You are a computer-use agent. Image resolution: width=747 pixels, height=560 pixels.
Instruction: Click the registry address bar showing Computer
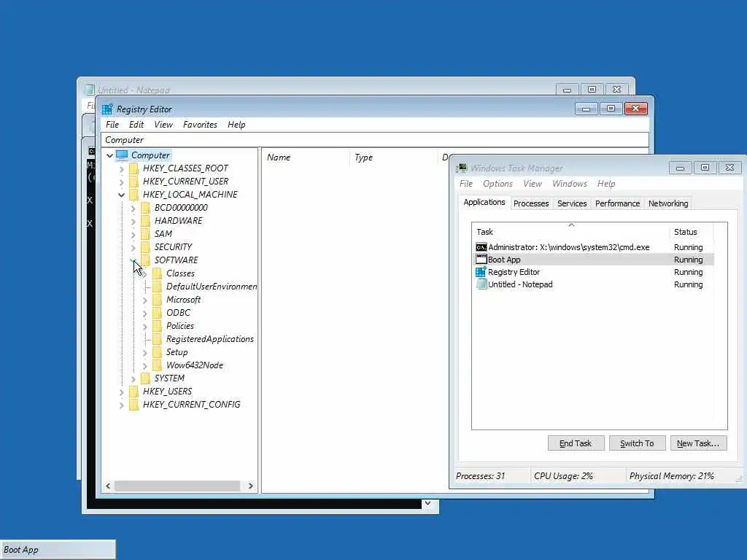coord(374,140)
